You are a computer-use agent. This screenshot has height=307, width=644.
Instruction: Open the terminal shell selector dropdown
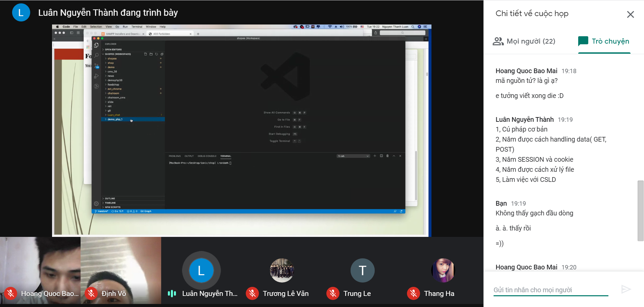[x=354, y=156]
